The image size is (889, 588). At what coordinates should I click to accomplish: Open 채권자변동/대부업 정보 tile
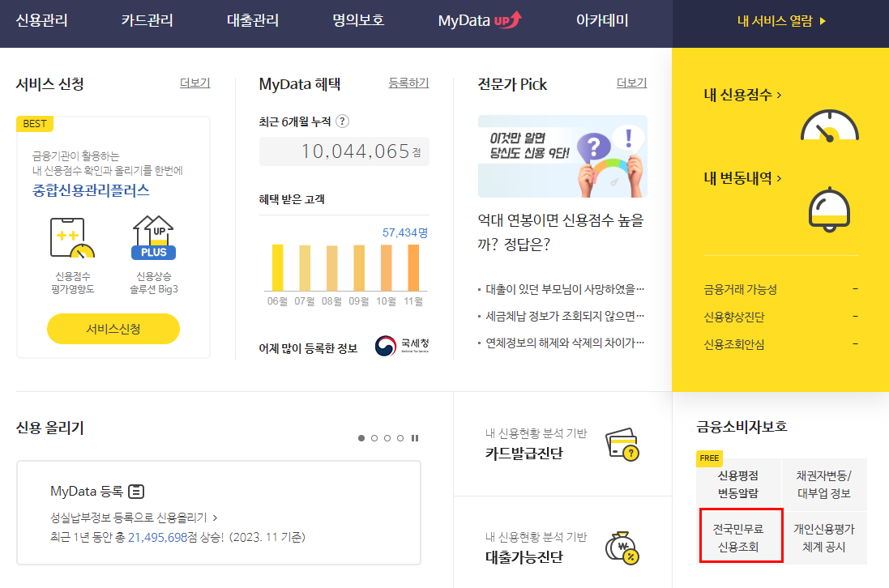tap(824, 484)
